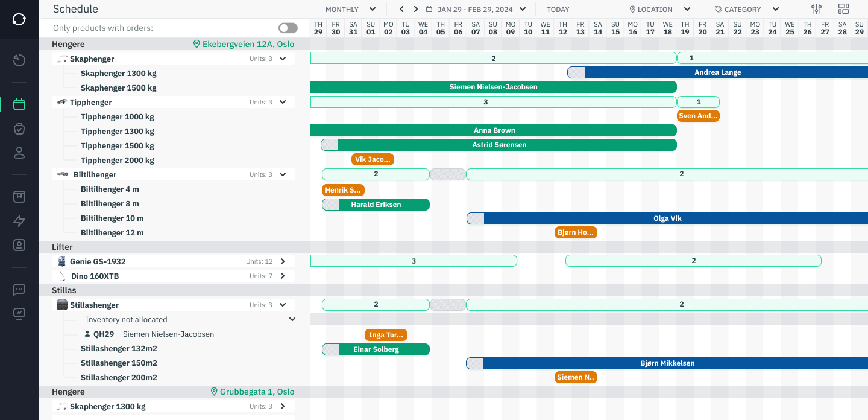Viewport: 868px width, 420px height.
Task: Open the history clock sidebar icon
Action: click(19, 60)
